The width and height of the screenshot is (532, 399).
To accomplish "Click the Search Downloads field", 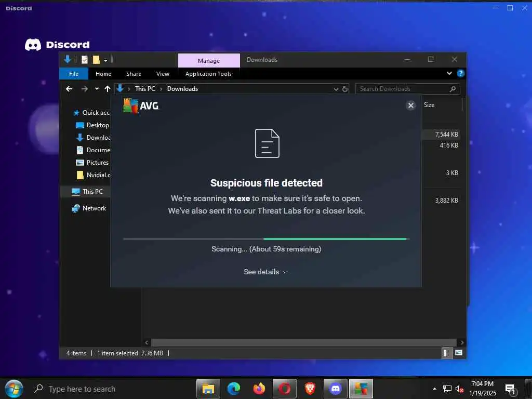I will [407, 89].
